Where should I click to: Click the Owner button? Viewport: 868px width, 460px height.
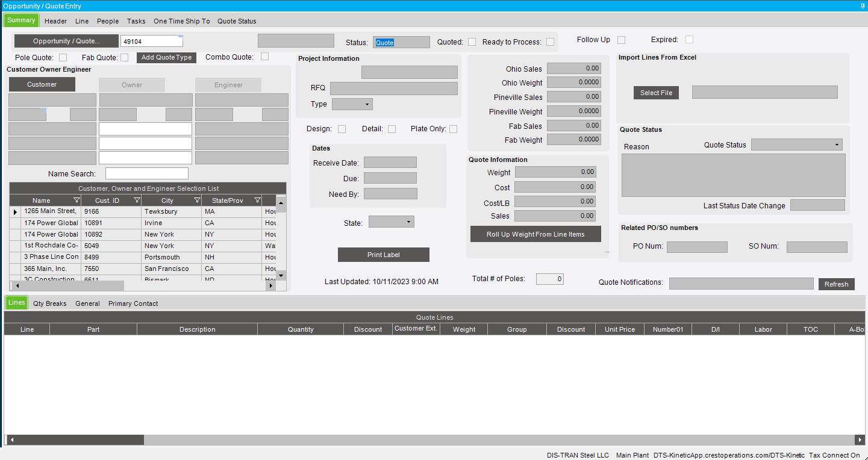132,85
